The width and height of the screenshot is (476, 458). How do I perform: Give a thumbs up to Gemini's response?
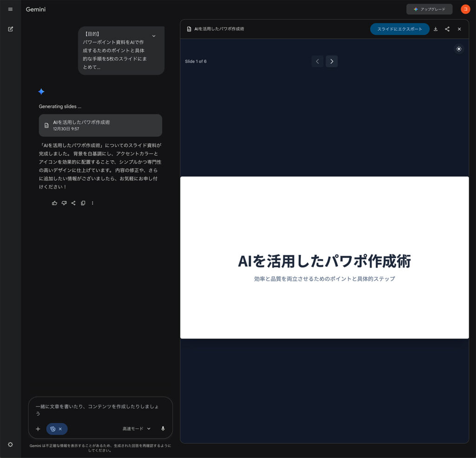(54, 203)
